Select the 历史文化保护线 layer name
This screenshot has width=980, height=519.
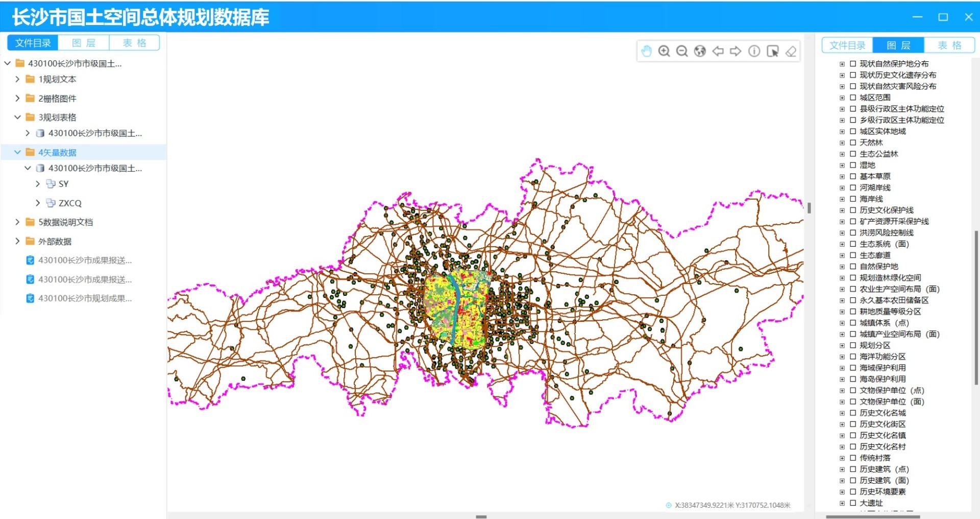tap(887, 210)
